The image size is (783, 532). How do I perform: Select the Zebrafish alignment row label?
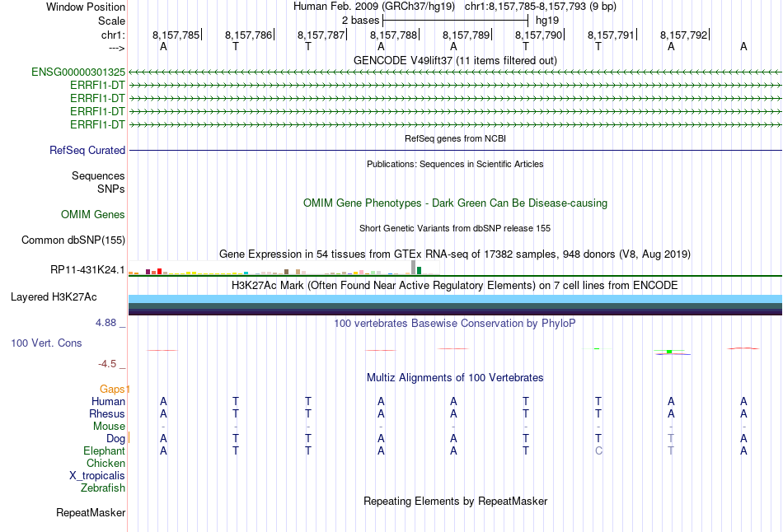click(103, 488)
